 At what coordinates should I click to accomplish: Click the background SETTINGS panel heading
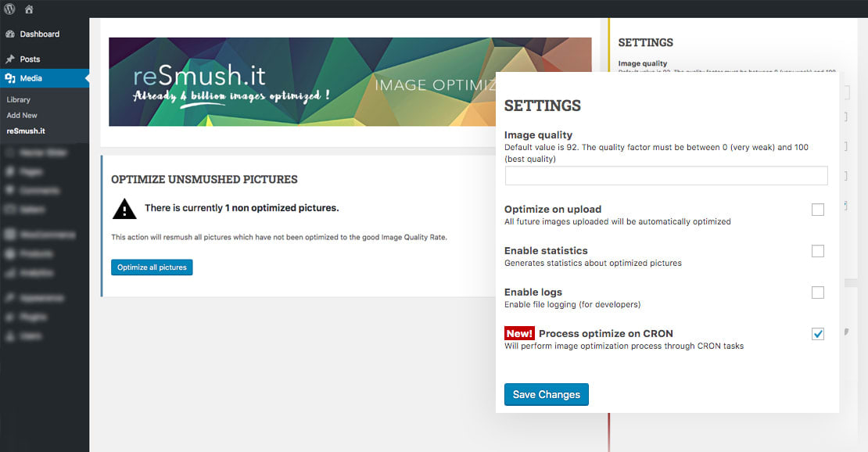pos(645,43)
